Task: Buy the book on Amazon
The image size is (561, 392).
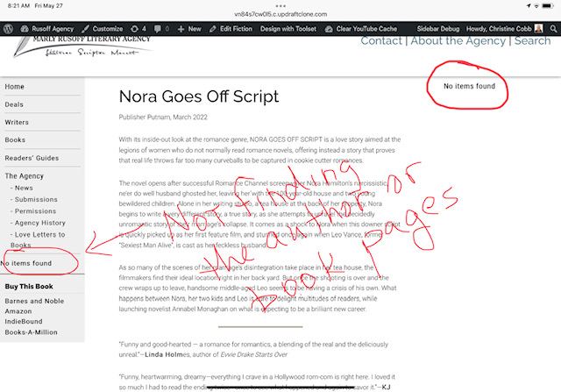Action: click(x=18, y=311)
